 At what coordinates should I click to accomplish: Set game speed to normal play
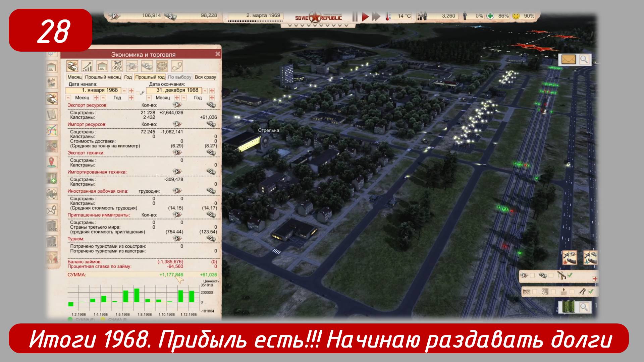pyautogui.click(x=365, y=16)
